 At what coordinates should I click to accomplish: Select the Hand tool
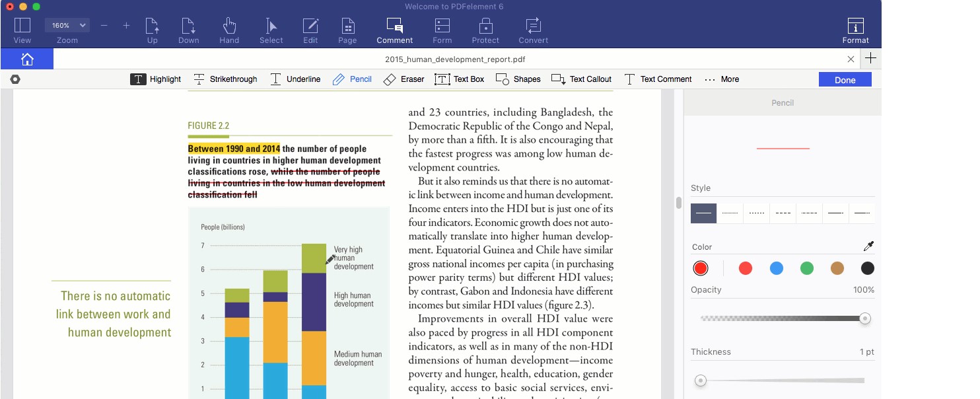[x=228, y=29]
